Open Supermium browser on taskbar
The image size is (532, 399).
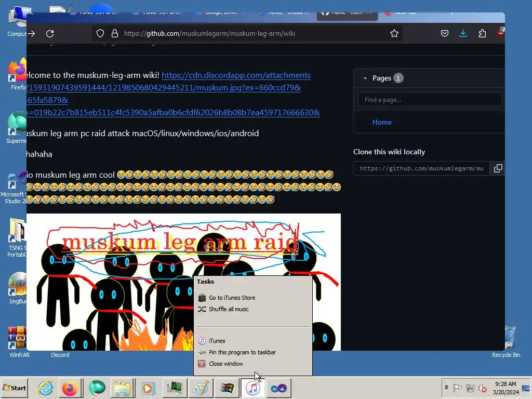coord(97,388)
